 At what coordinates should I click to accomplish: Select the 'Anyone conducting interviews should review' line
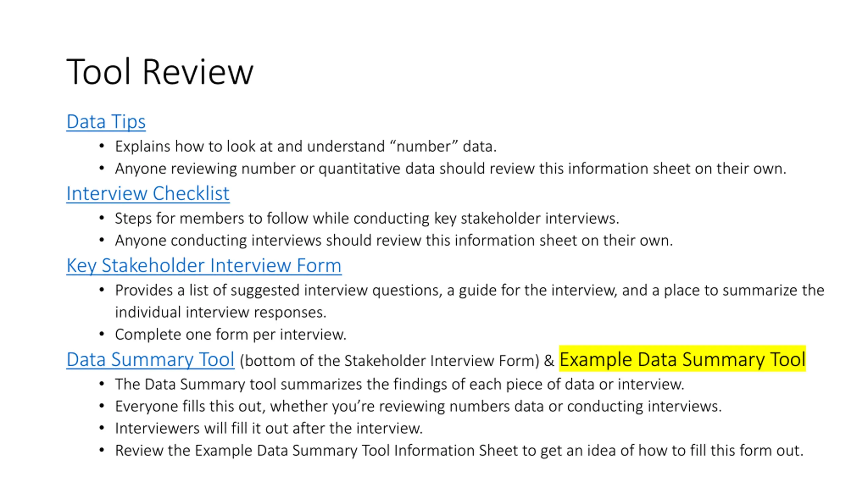394,240
